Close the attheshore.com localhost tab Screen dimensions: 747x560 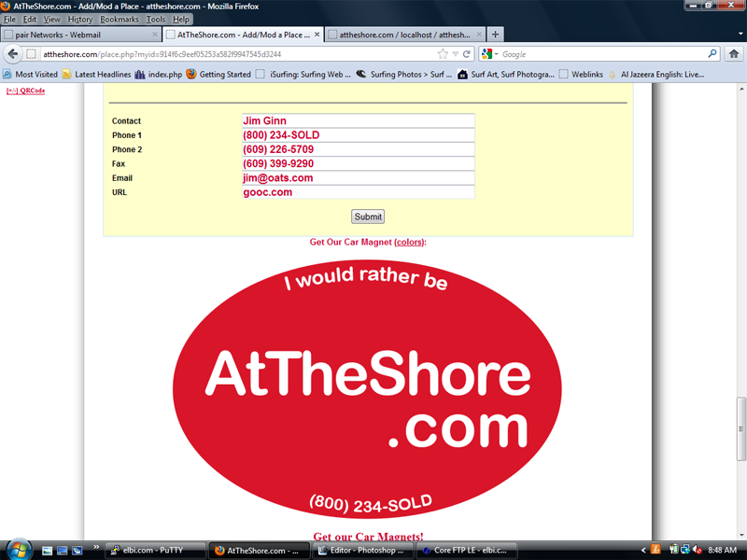(x=479, y=35)
